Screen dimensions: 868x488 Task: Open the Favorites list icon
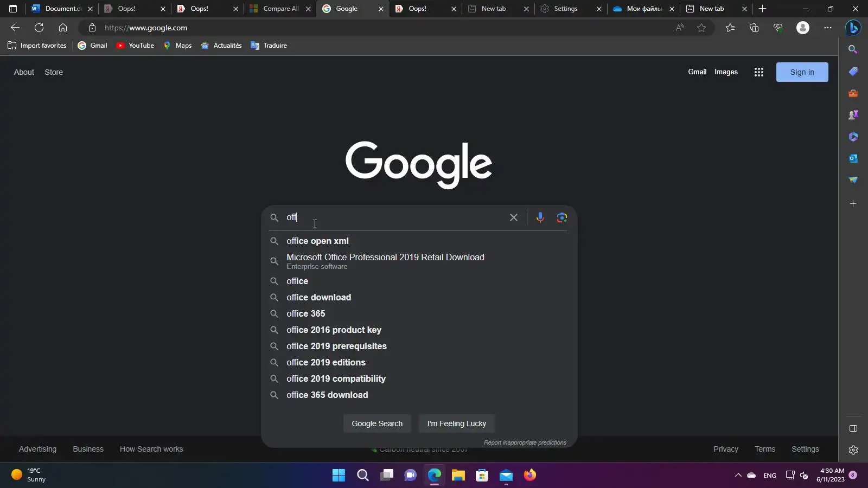730,28
